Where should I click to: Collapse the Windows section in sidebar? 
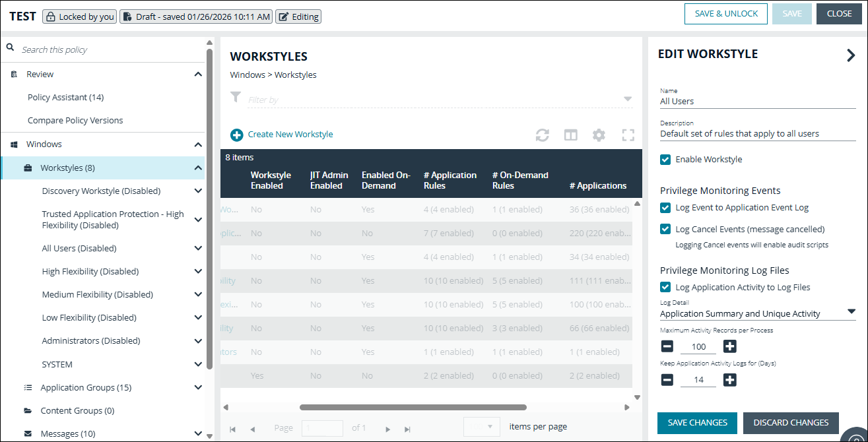coord(197,144)
